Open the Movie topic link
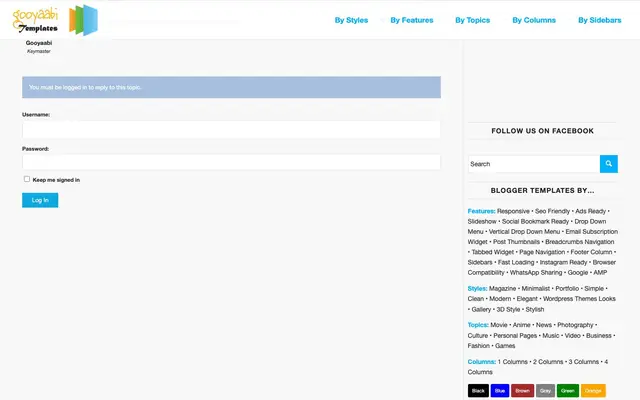640x400 pixels. [x=499, y=325]
